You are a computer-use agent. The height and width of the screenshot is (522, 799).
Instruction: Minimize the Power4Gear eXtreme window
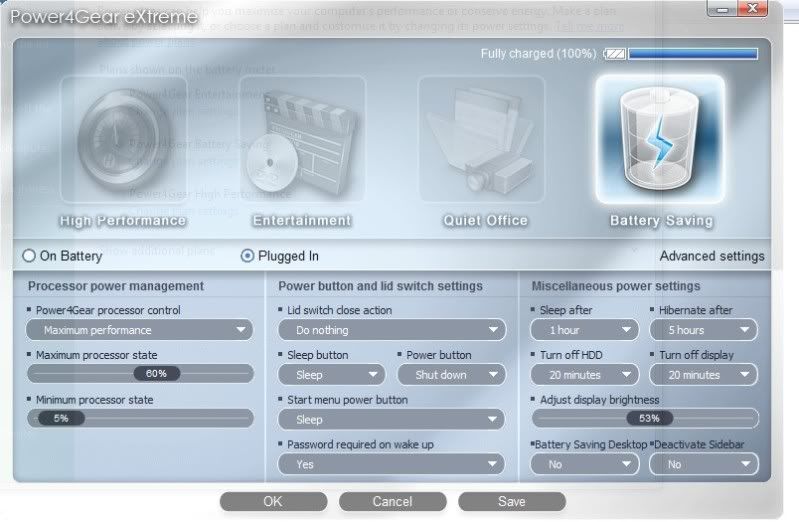click(x=722, y=9)
